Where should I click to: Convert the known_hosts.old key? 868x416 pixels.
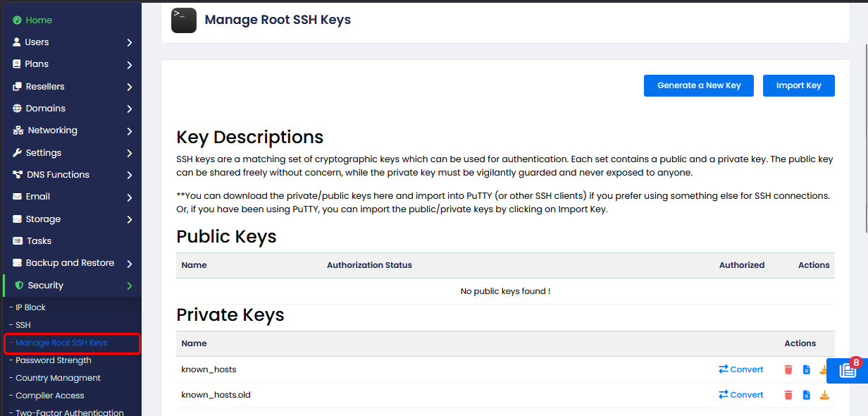point(740,395)
